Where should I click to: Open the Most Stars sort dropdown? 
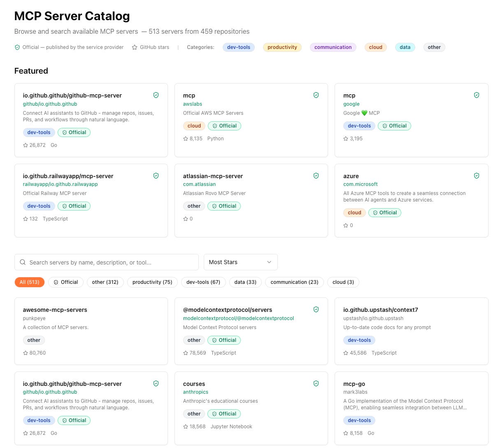[x=241, y=262]
